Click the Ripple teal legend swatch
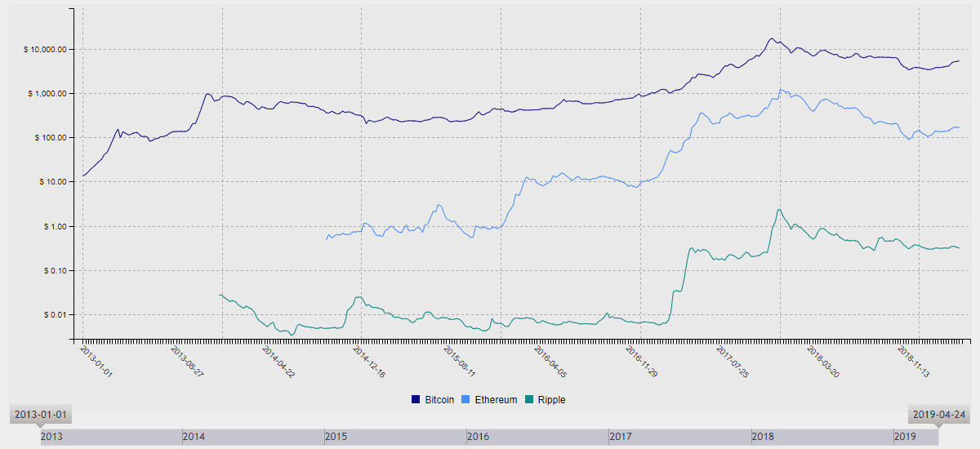980x449 pixels. click(x=528, y=400)
